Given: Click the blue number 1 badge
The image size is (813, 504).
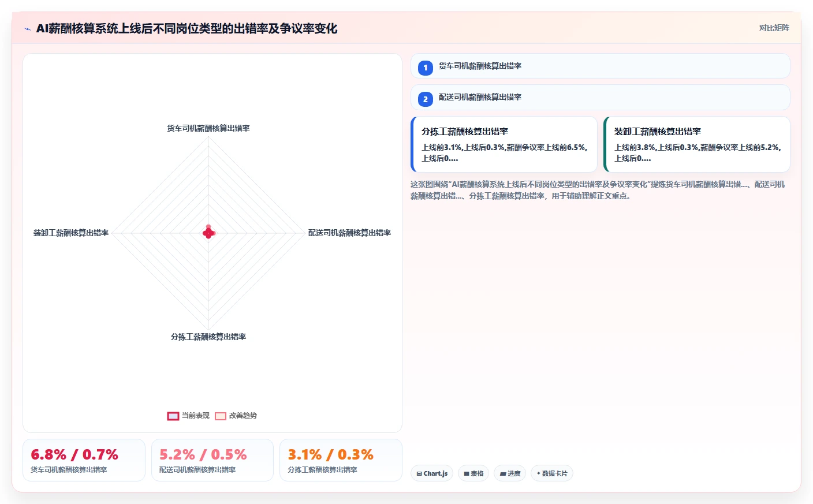Looking at the screenshot, I should pos(425,68).
